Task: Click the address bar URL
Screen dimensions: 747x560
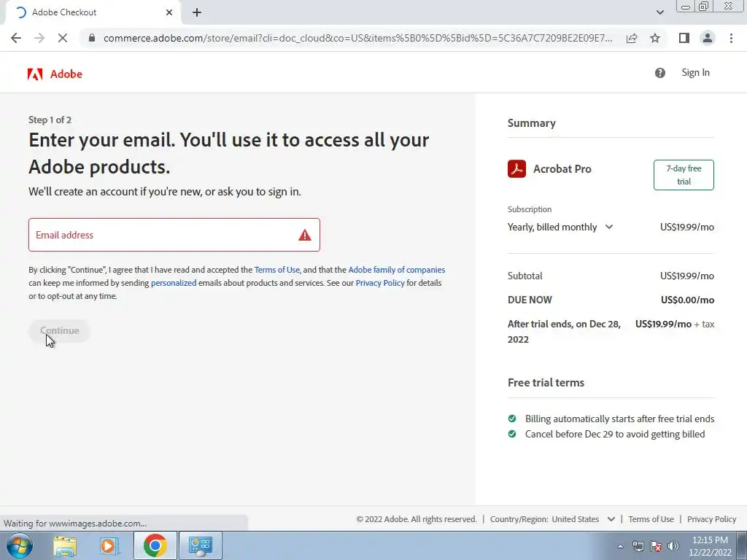Action: point(357,38)
